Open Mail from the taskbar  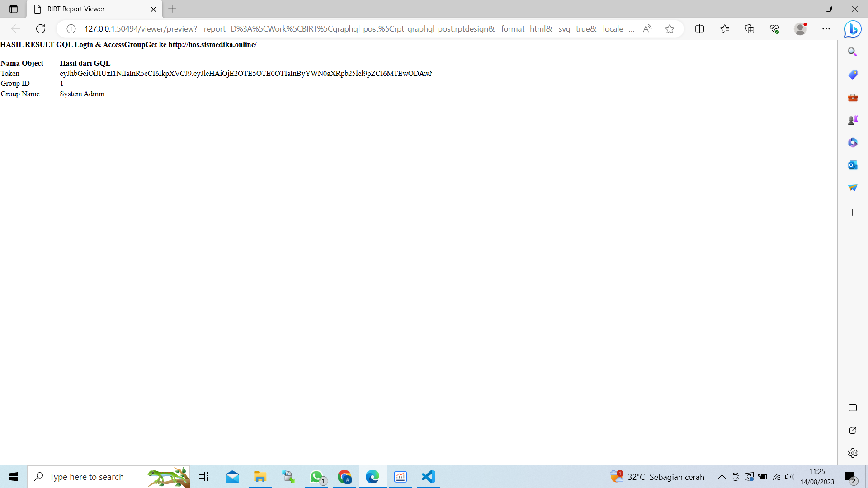tap(232, 477)
